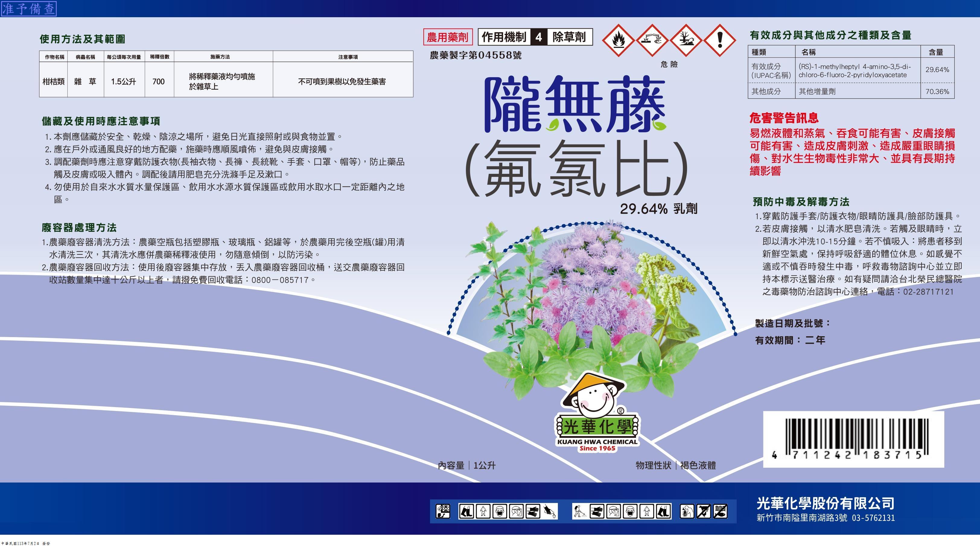
Task: Click the 29.64% 乳劑 formulation text
Action: pyautogui.click(x=659, y=209)
